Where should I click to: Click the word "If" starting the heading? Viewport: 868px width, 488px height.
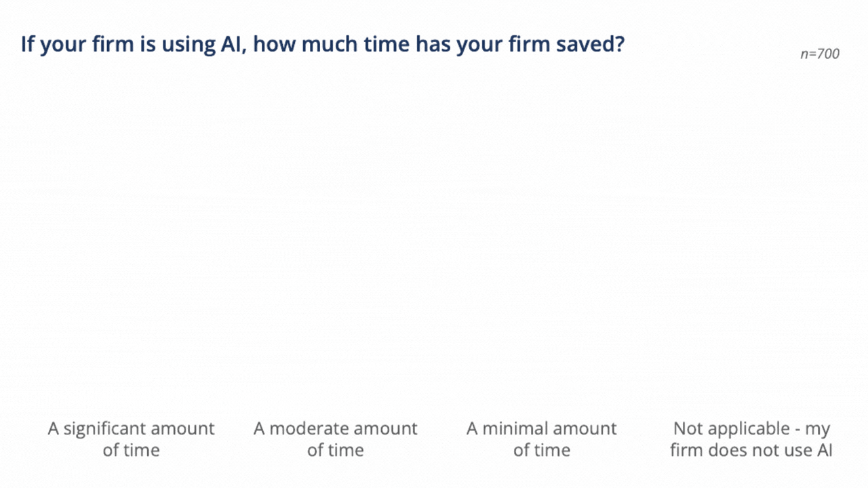pyautogui.click(x=26, y=45)
